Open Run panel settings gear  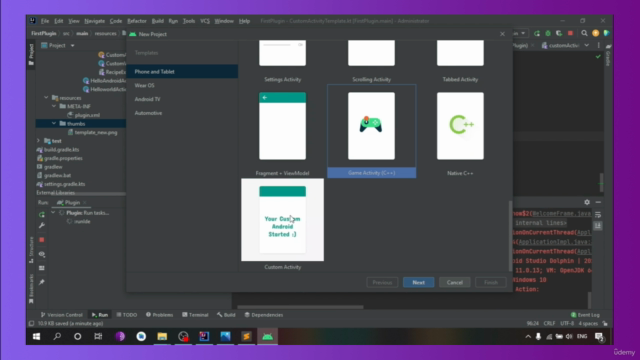(587, 202)
